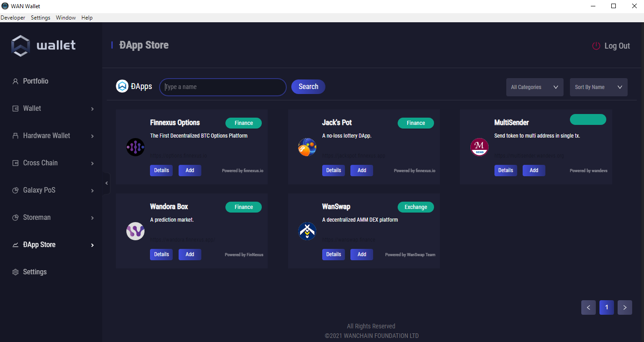The image size is (644, 342).
Task: Click the MultiSender app logo
Action: tap(479, 147)
